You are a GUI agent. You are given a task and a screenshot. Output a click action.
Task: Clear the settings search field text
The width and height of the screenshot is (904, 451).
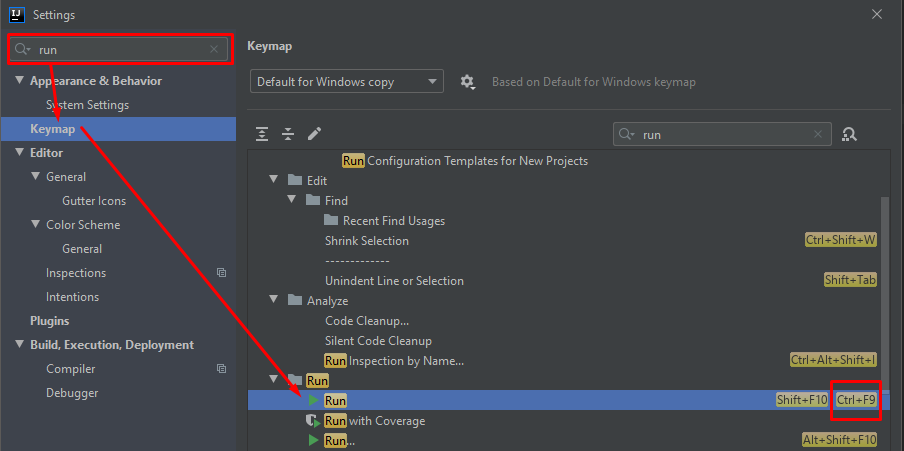[214, 49]
